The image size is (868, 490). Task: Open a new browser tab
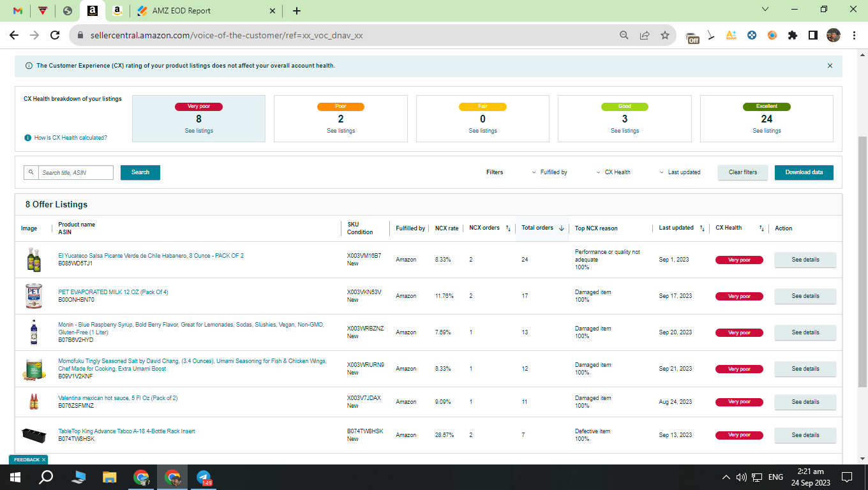point(297,11)
